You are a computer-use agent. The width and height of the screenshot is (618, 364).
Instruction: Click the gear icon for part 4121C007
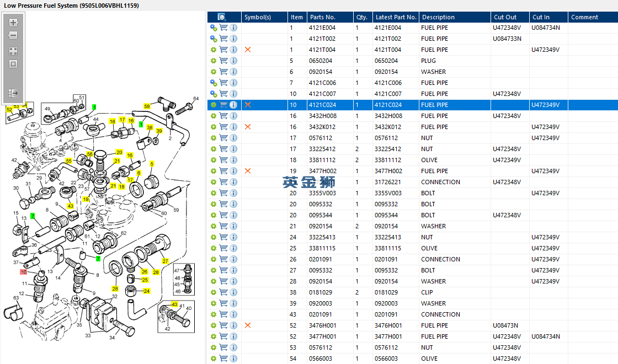(214, 94)
